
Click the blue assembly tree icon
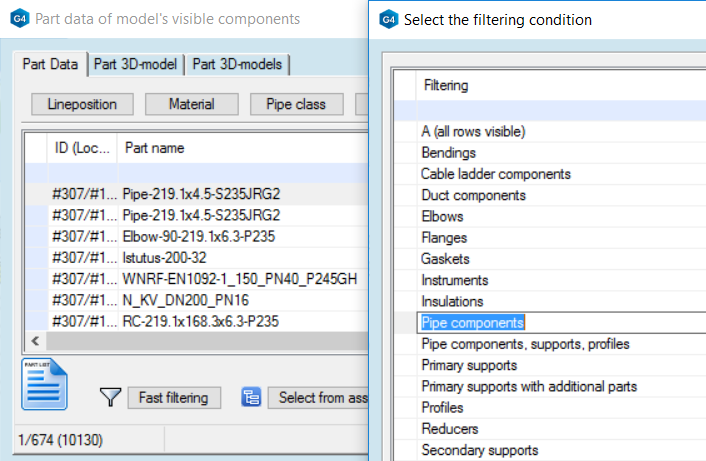(251, 398)
